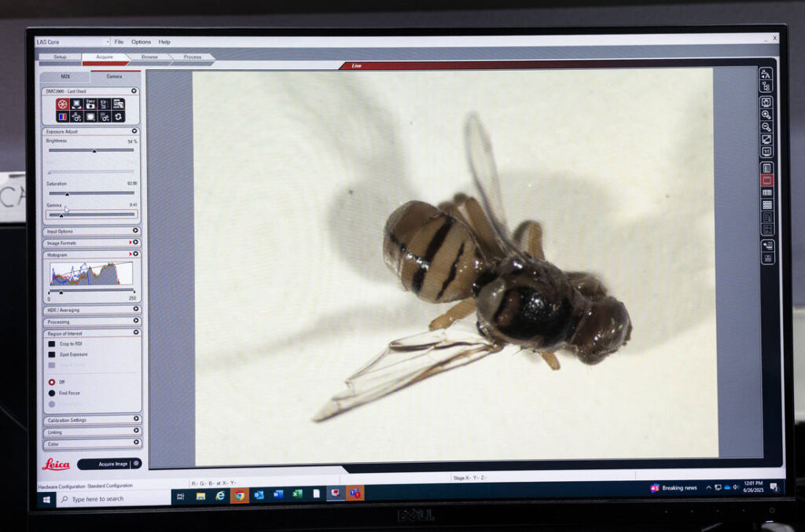Click the zoom out magnifier icon
Screen dimensions: 805x532
pyautogui.click(x=766, y=127)
